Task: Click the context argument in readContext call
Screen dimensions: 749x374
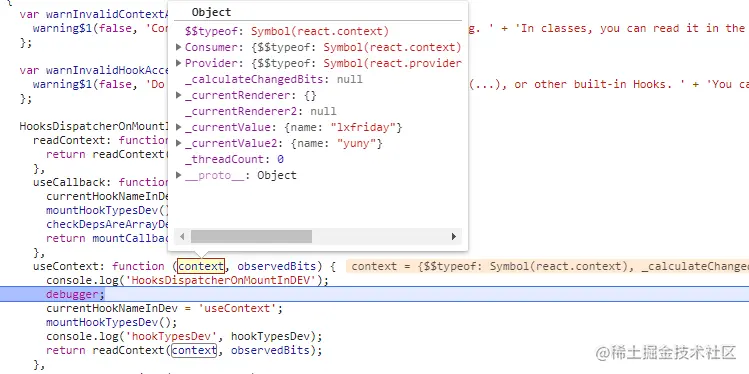Action: coord(194,351)
